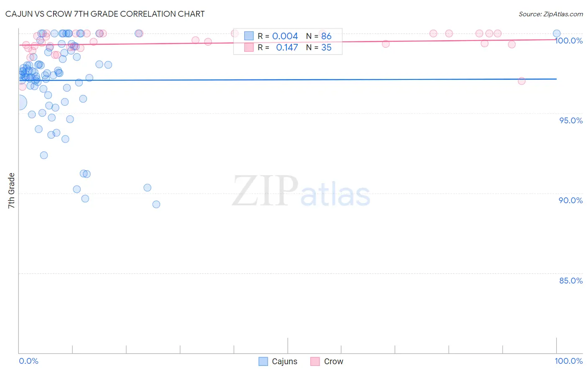Click the large blue bubble at left axis
The width and height of the screenshot is (588, 373).
coord(19,102)
